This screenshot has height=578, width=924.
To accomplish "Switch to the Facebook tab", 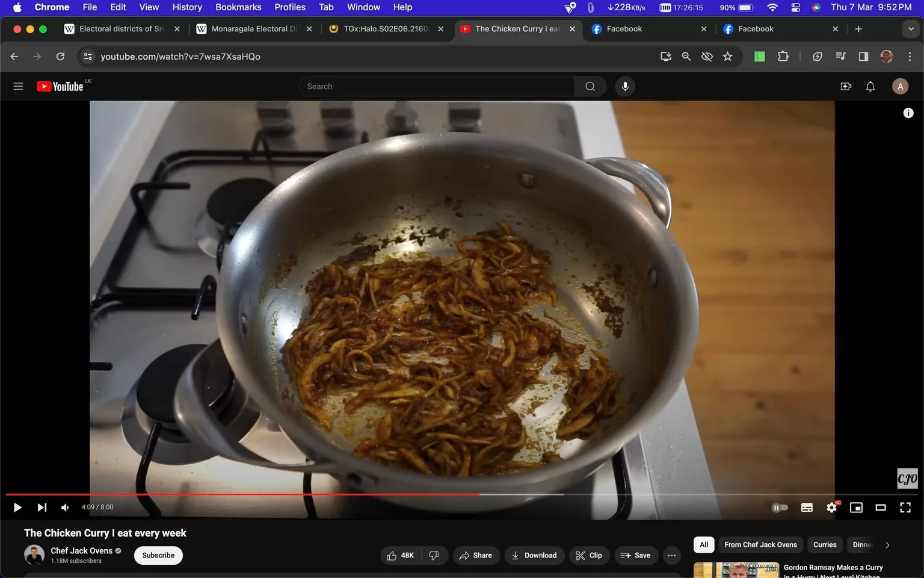I will (x=626, y=28).
